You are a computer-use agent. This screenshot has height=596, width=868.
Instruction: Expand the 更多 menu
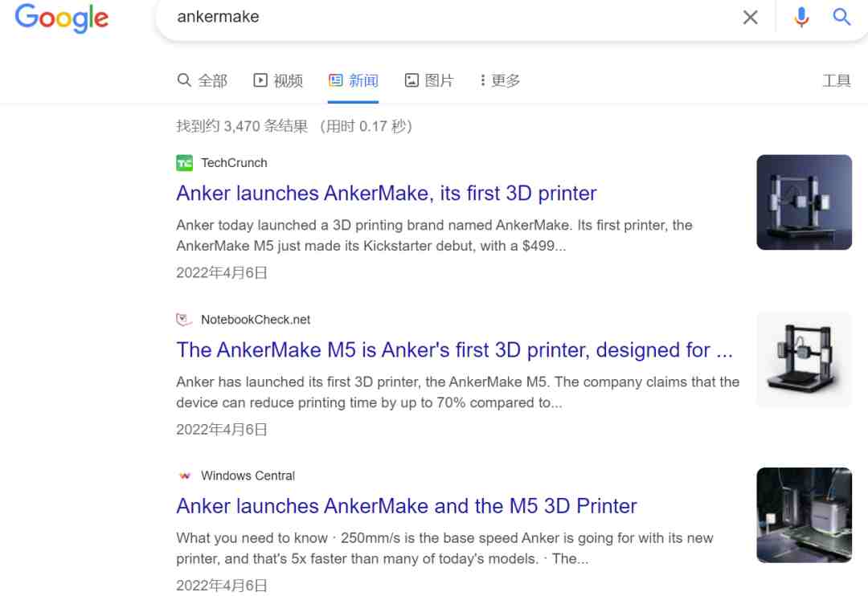click(500, 81)
